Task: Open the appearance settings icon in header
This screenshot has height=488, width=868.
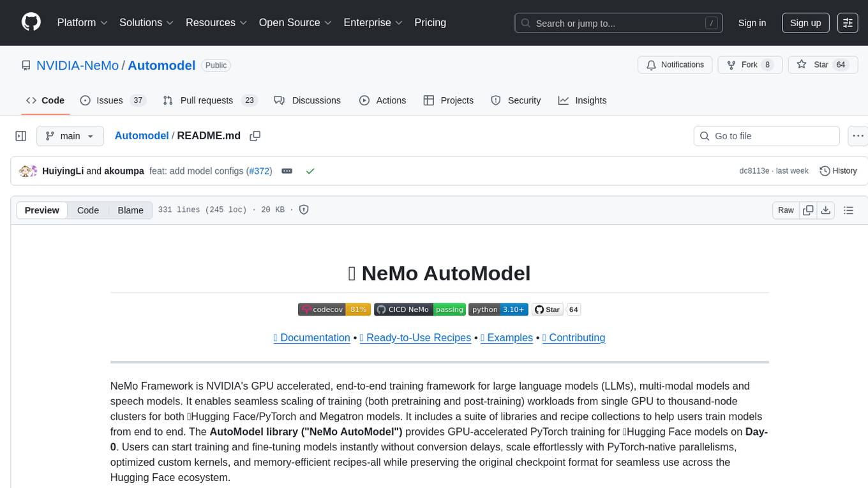Action: [x=848, y=23]
